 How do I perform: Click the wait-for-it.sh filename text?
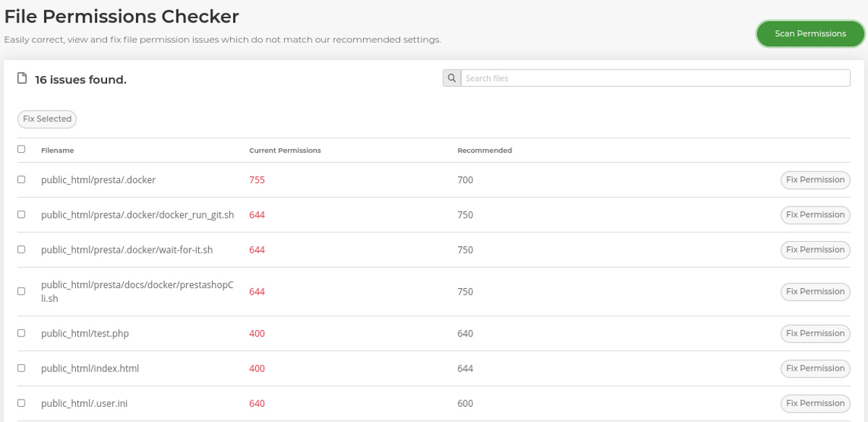[127, 250]
